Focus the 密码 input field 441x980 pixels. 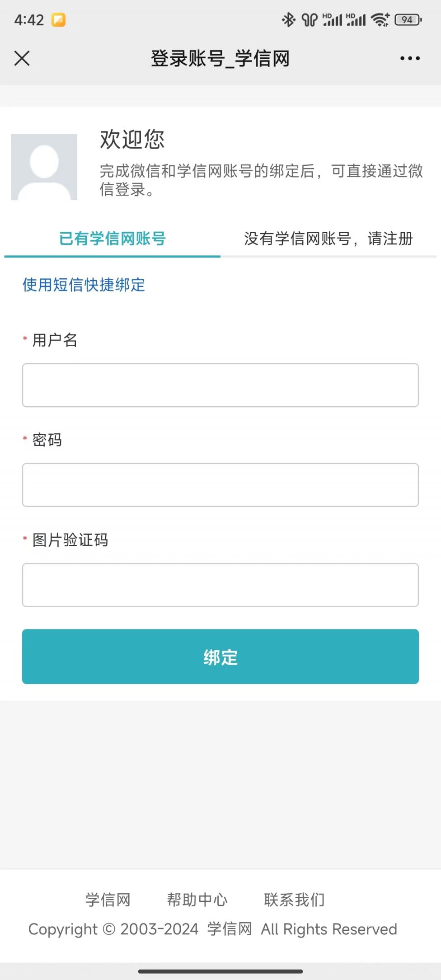click(220, 485)
